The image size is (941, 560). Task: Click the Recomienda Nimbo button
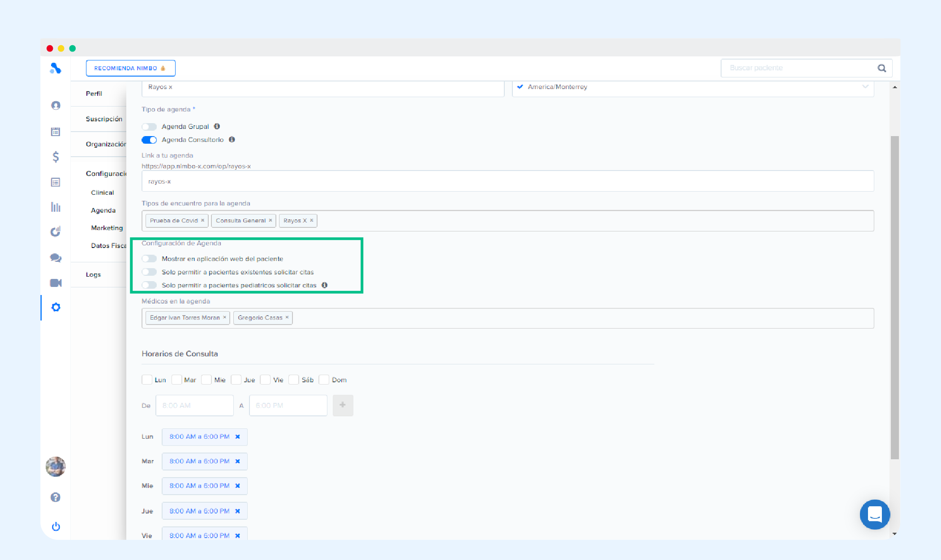tap(130, 68)
